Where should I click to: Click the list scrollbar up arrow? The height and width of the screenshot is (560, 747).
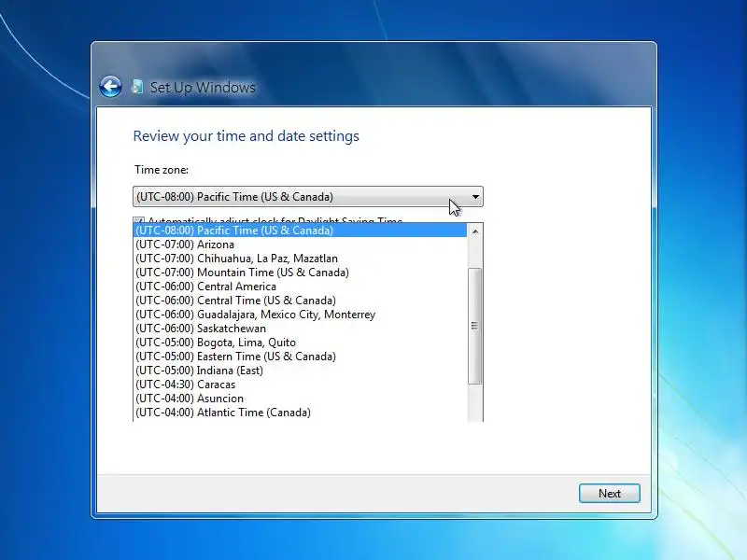tap(475, 231)
